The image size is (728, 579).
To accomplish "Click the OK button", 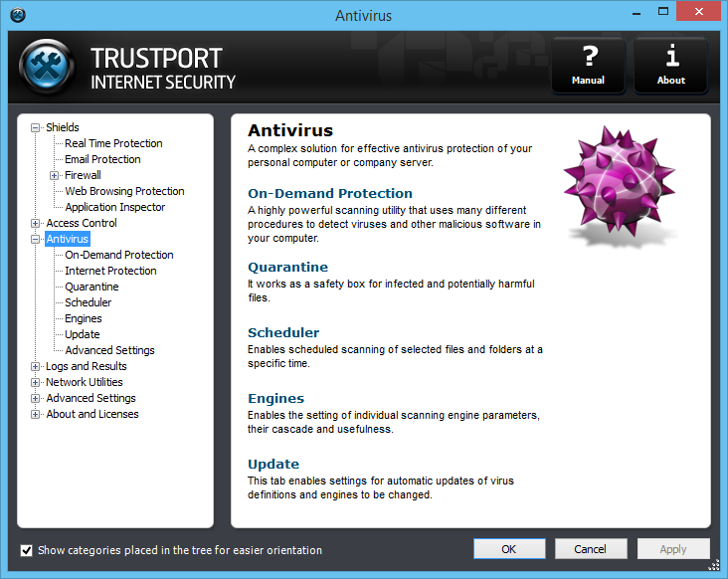I will click(x=509, y=549).
